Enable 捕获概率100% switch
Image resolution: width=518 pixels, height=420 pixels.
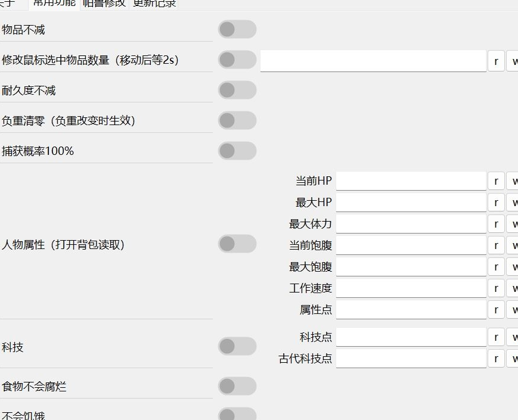(237, 151)
